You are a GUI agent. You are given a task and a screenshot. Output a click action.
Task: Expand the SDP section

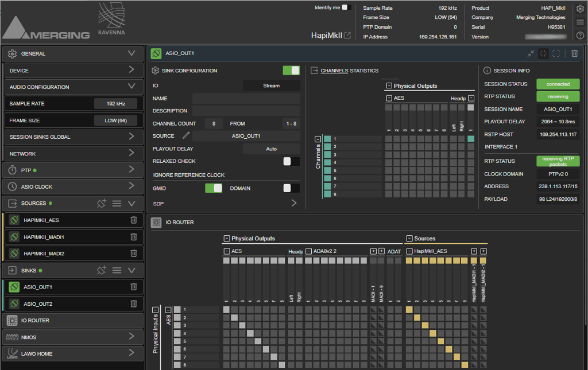point(294,203)
